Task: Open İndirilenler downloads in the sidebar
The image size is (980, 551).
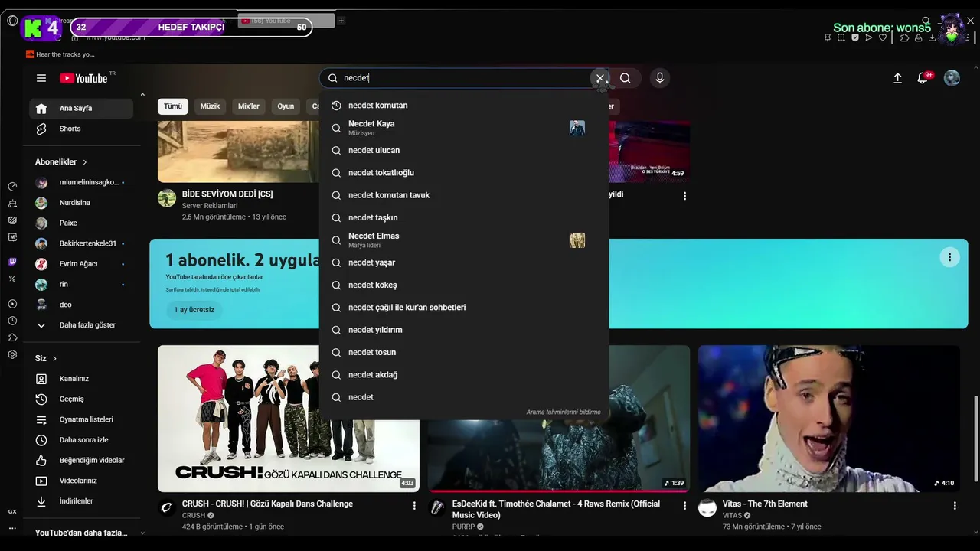Action: [x=81, y=501]
